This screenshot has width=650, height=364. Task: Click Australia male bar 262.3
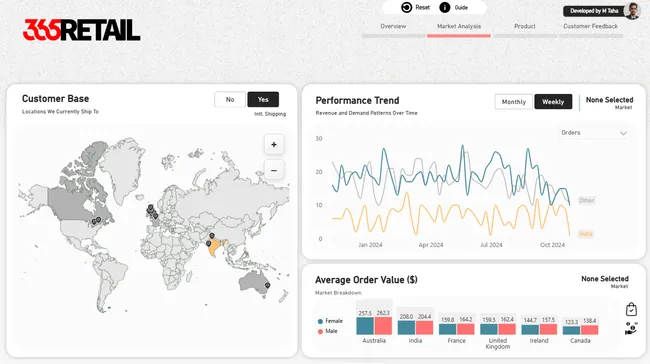point(383,326)
